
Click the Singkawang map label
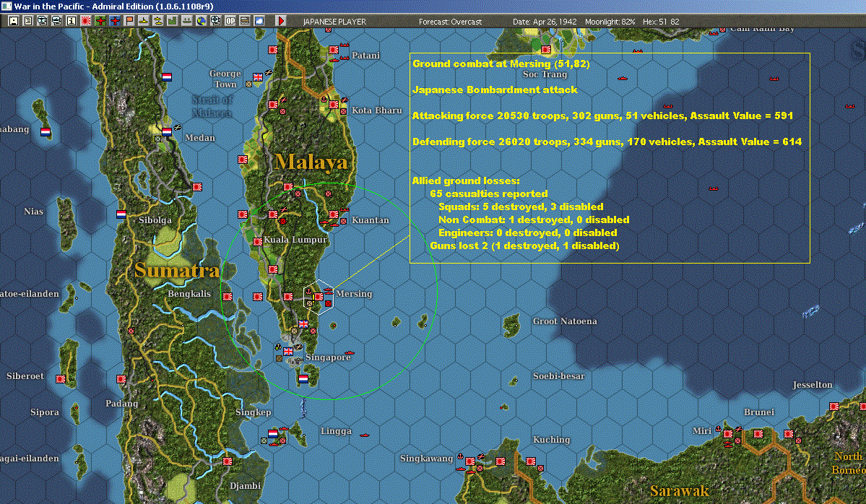[426, 459]
